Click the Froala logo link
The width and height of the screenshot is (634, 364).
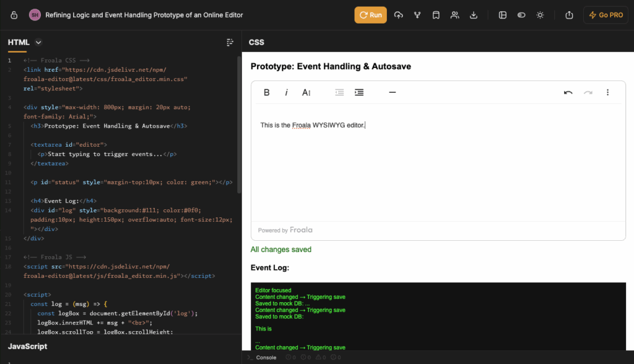301,230
